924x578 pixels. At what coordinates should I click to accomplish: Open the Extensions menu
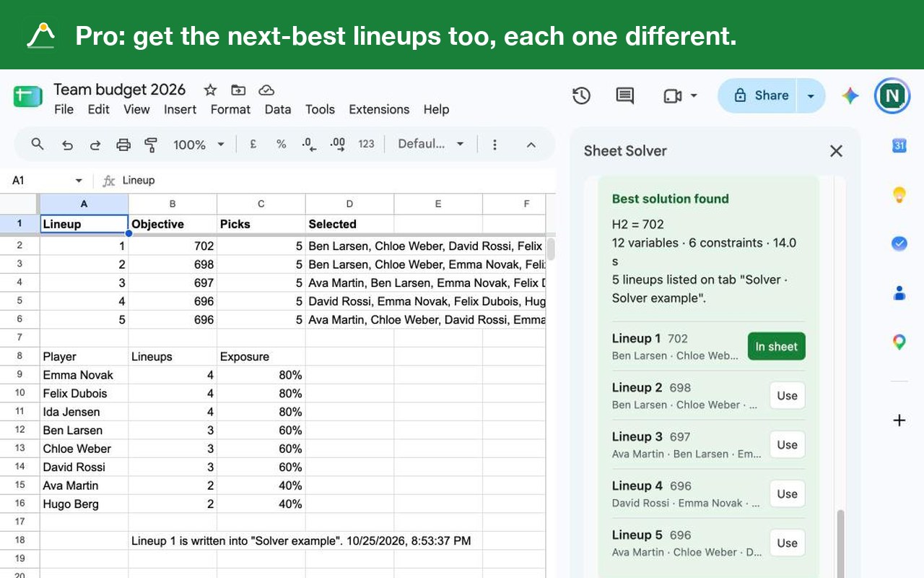click(379, 109)
